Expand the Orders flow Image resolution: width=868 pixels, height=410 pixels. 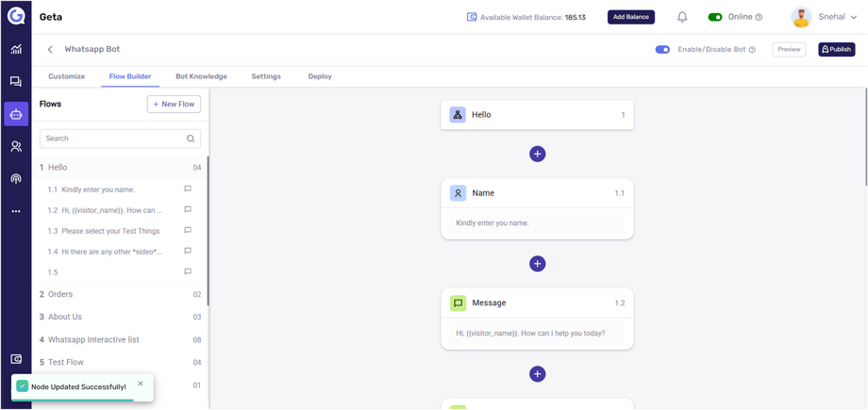120,294
